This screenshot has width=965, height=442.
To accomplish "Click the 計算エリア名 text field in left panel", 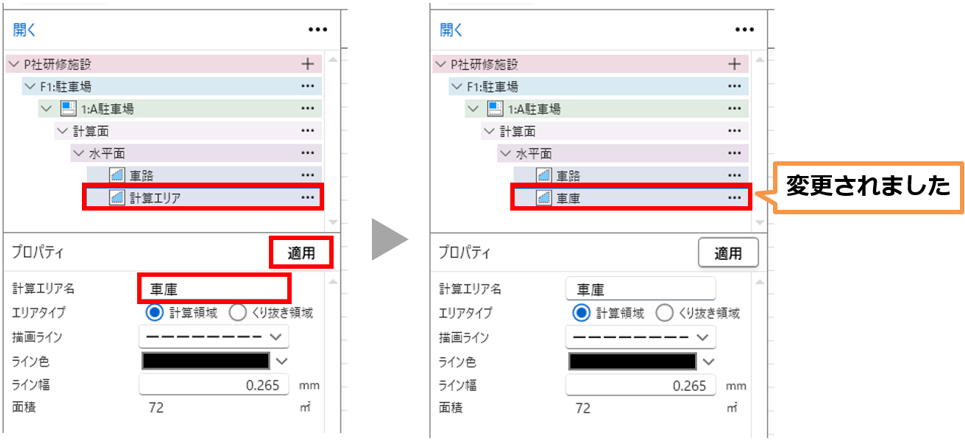I will click(214, 289).
